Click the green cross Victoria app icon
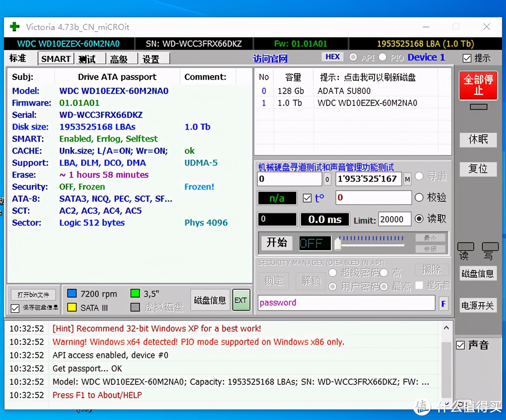This screenshot has height=420, width=506. point(15,27)
